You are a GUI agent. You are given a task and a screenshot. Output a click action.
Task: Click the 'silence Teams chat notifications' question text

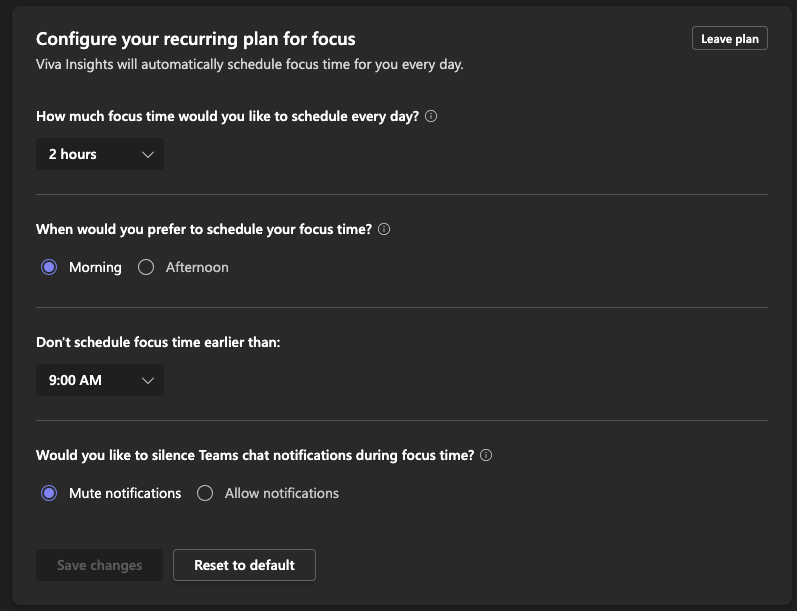[x=255, y=455]
